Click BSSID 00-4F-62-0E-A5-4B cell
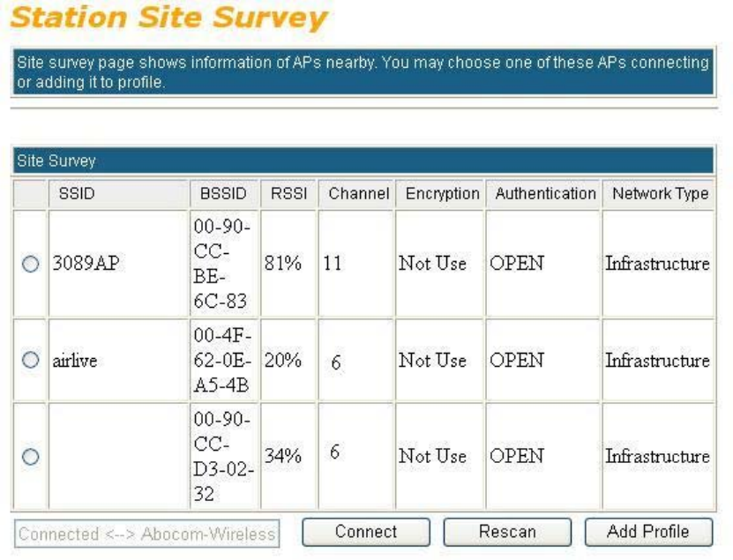Image resolution: width=733 pixels, height=560 pixels. (224, 360)
